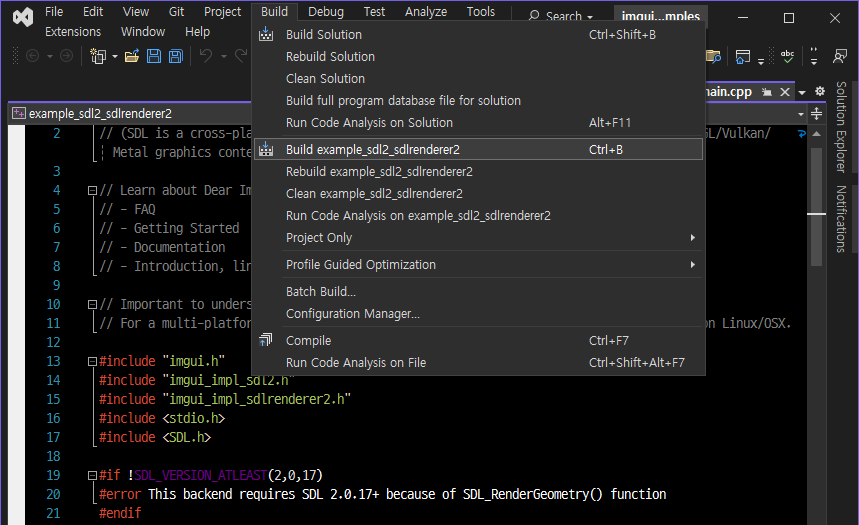The width and height of the screenshot is (859, 525).
Task: Open the Navigate Backward history dropdown
Action: tap(50, 56)
